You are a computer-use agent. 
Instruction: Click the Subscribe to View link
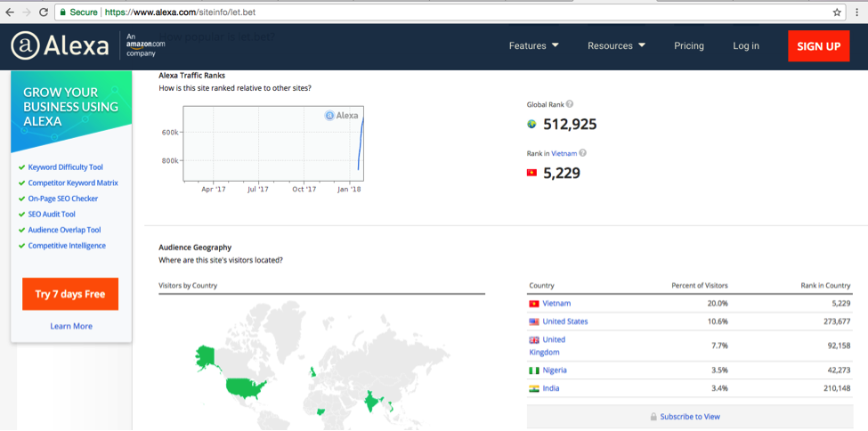690,417
